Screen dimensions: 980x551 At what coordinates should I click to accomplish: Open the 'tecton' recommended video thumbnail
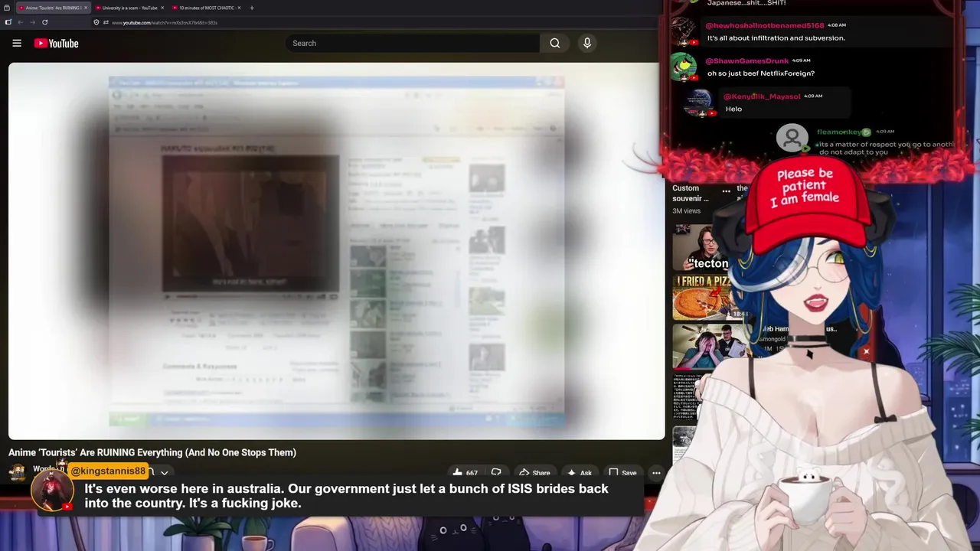pyautogui.click(x=701, y=249)
